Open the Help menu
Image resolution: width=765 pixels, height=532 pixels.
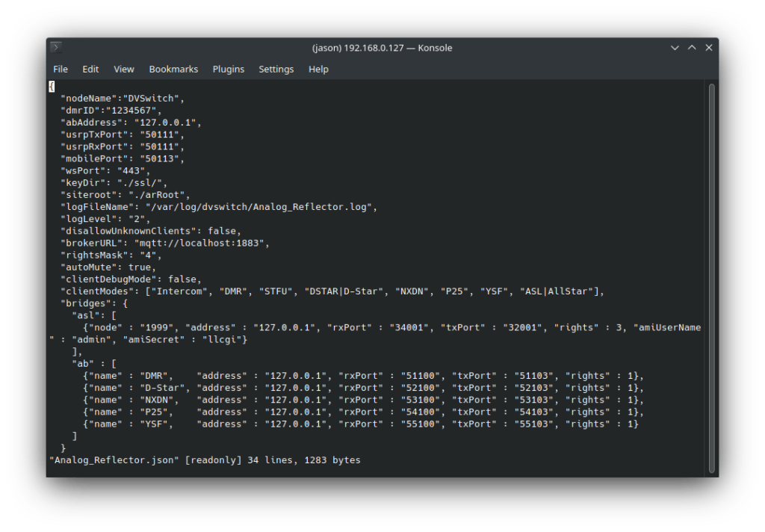[x=318, y=69]
